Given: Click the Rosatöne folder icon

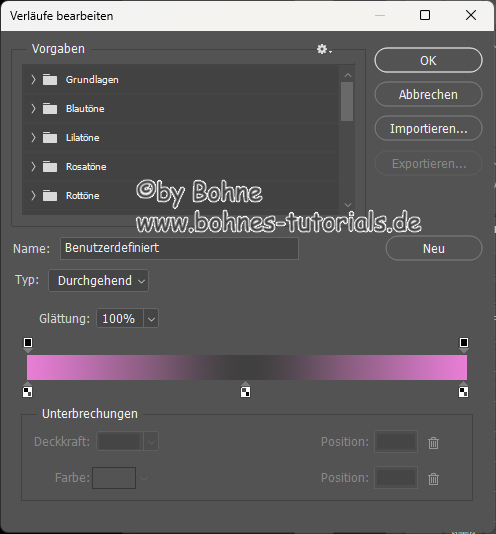Looking at the screenshot, I should point(50,167).
